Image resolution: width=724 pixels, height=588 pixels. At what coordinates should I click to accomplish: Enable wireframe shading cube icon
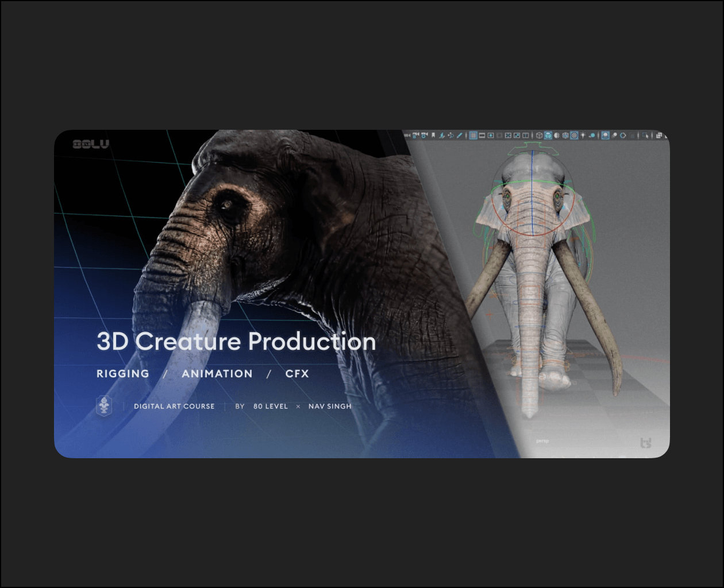point(539,136)
